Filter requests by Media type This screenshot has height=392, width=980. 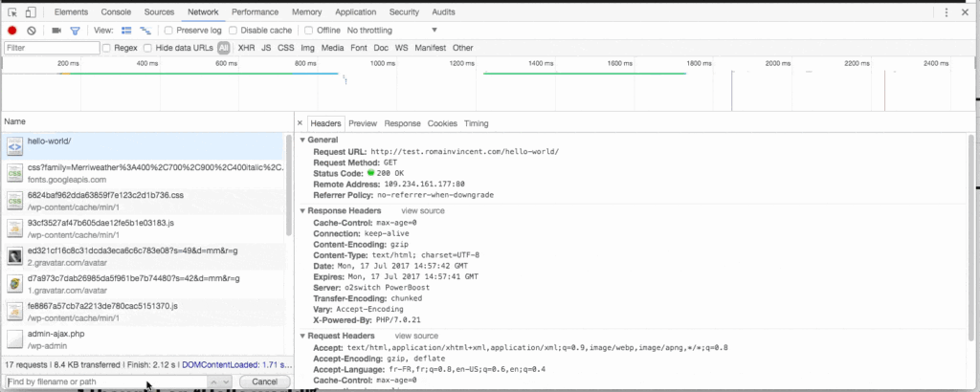(x=332, y=48)
